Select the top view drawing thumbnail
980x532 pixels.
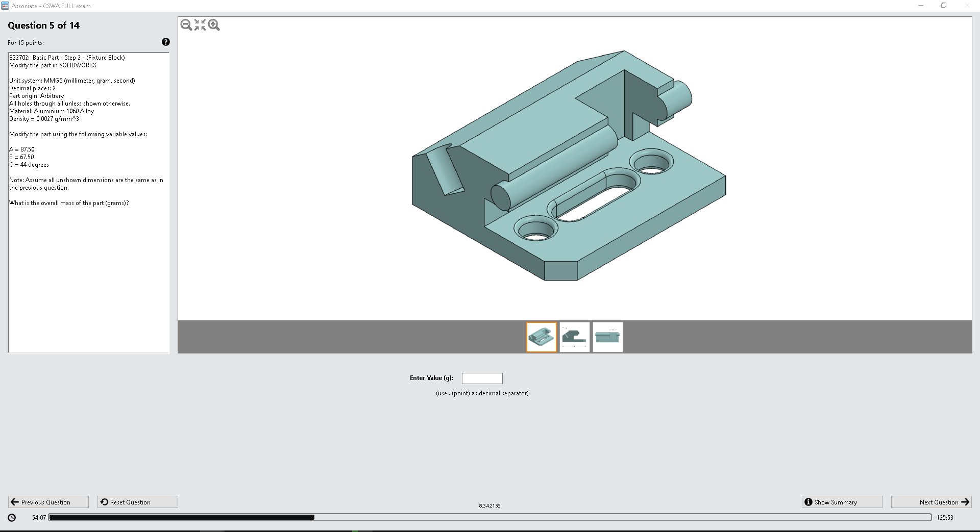[x=607, y=337]
